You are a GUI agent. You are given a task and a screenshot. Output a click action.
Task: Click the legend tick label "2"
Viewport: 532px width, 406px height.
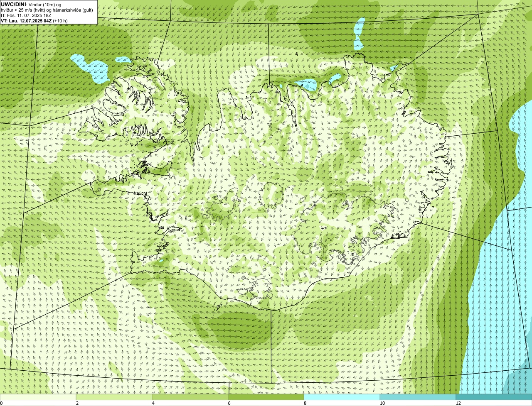(77, 403)
